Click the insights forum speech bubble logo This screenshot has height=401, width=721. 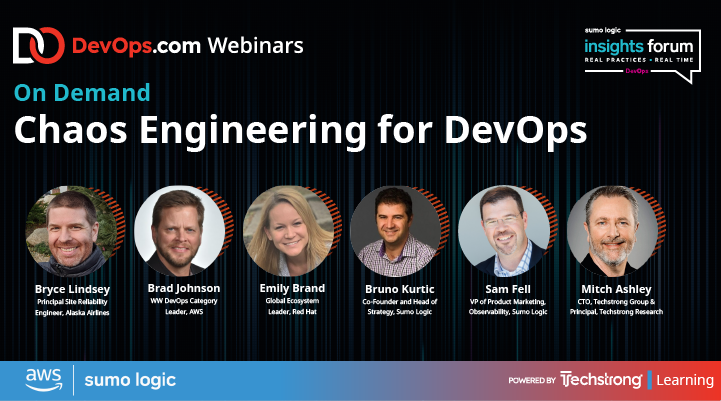[642, 55]
